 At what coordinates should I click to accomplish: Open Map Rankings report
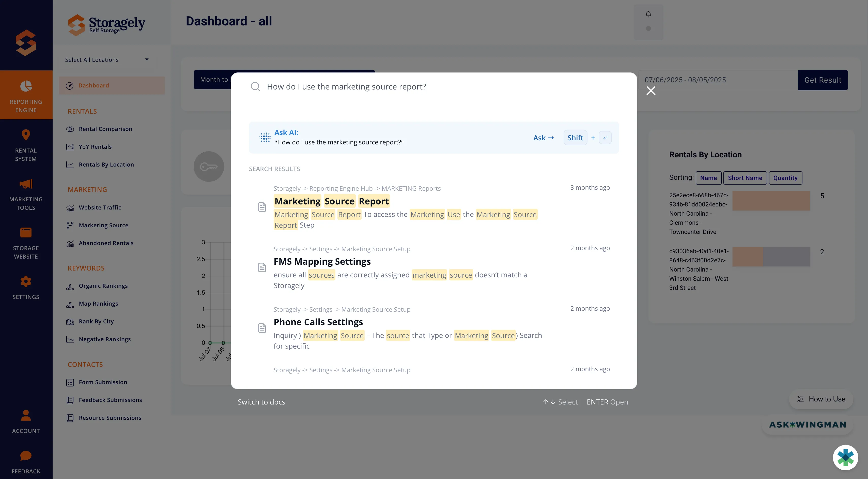coord(98,304)
